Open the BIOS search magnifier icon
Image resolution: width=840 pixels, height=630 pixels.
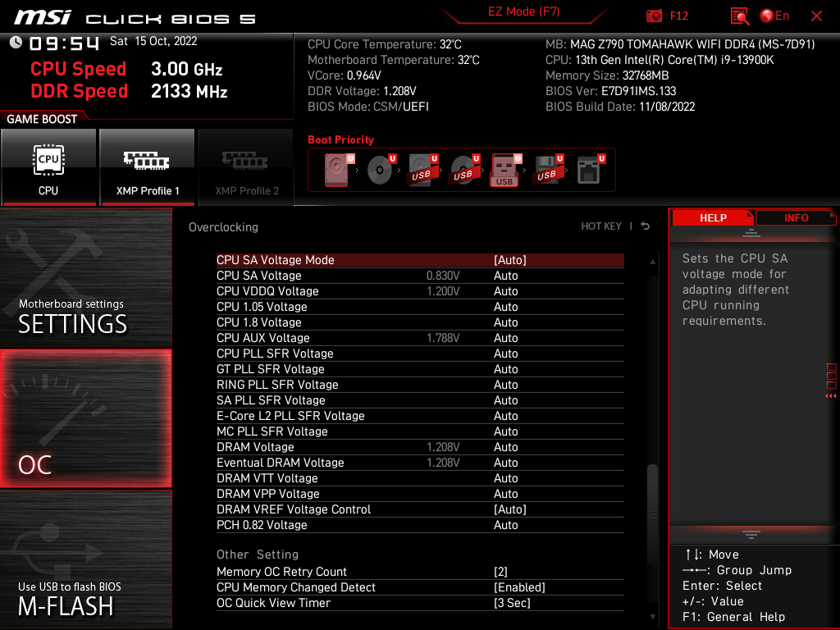[x=739, y=16]
